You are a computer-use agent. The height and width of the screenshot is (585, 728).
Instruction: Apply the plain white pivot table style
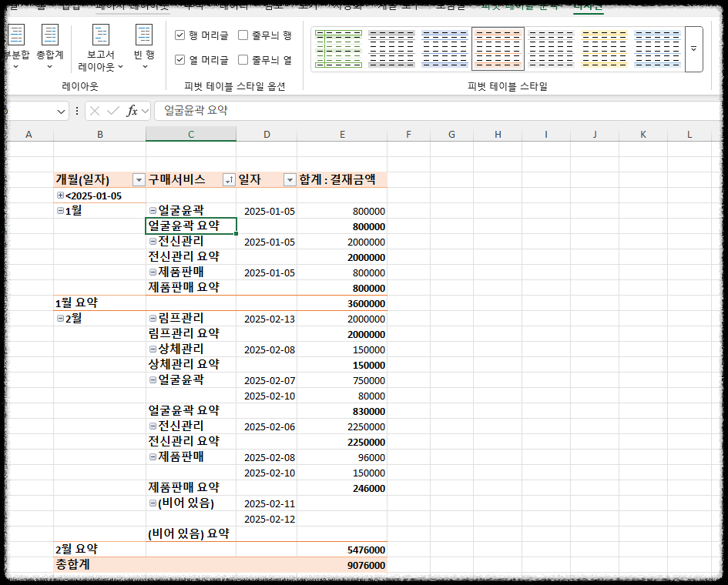(551, 48)
